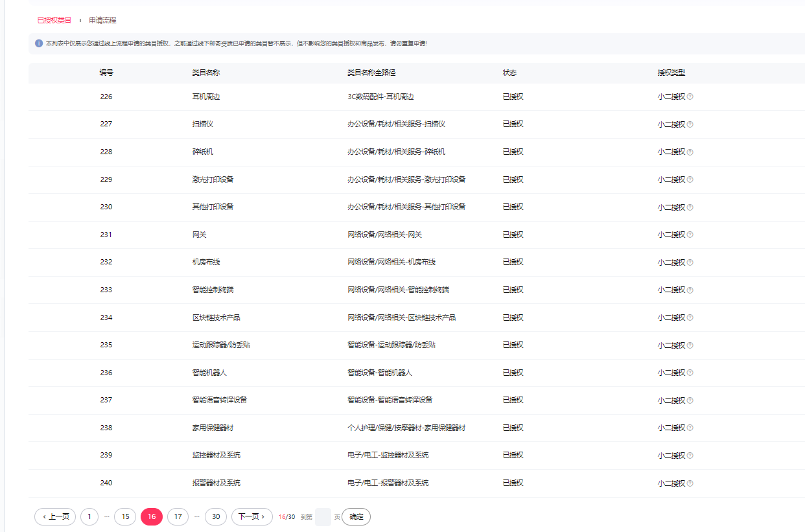The image size is (805, 532).
Task: Jump to last page 30
Action: (x=216, y=516)
